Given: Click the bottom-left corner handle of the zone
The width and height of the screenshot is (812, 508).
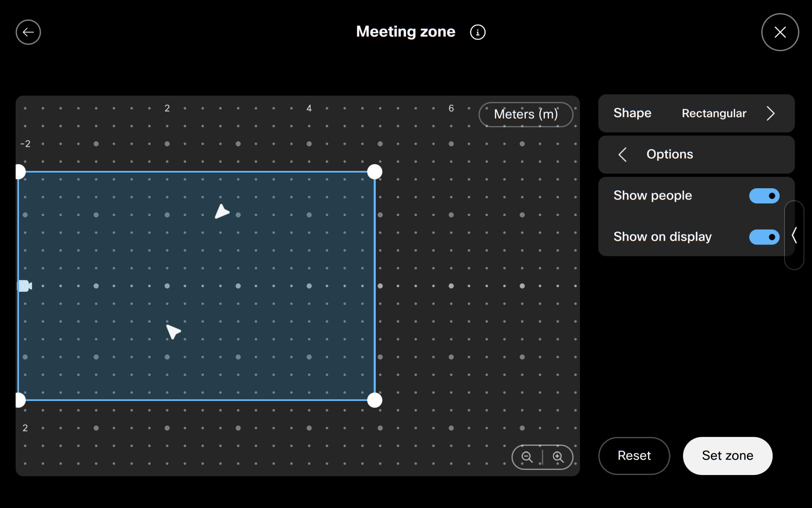Looking at the screenshot, I should click(19, 400).
